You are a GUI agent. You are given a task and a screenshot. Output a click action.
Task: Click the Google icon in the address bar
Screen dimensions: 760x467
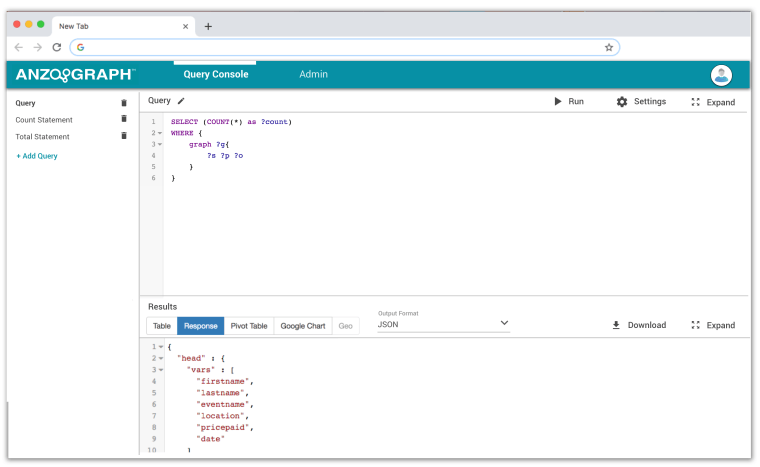[x=80, y=47]
